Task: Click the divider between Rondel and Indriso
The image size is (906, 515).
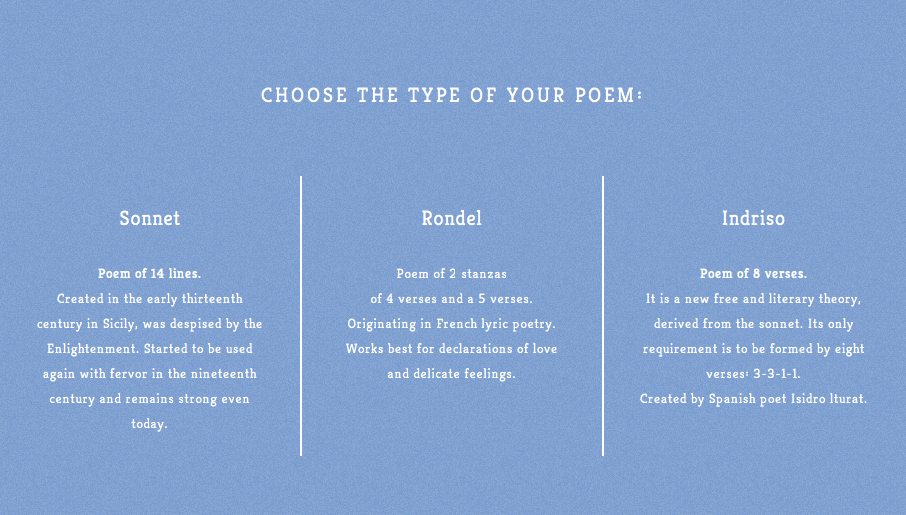Action: 603,316
